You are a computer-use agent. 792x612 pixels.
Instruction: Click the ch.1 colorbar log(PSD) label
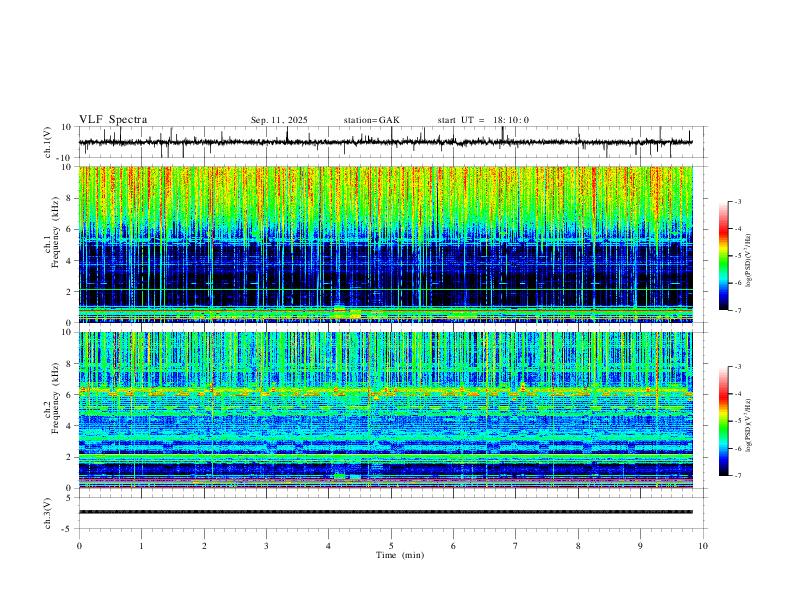748,261
